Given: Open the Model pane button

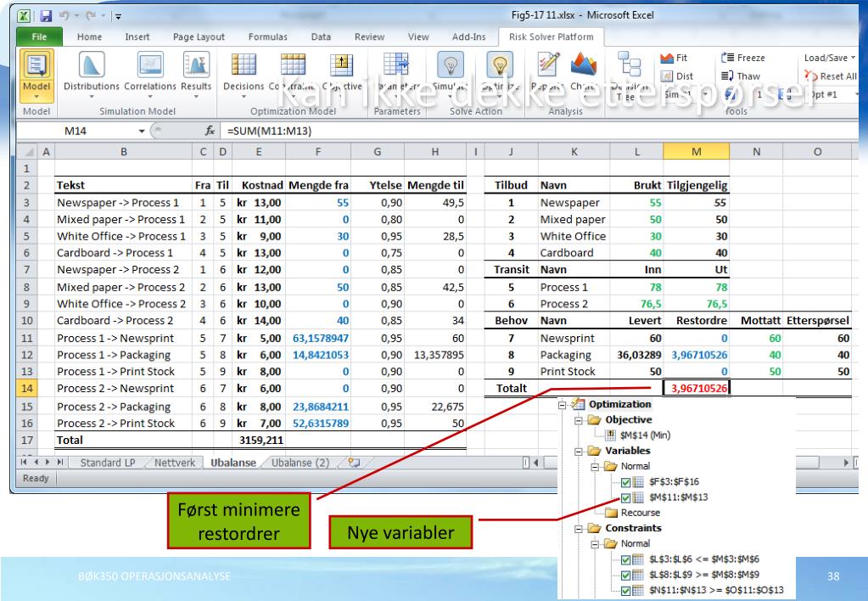Looking at the screenshot, I should [36, 76].
